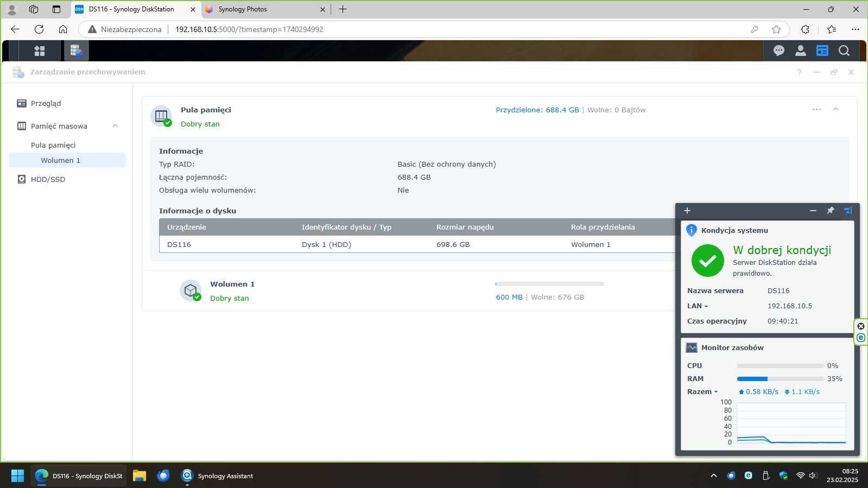Add this page to browser favorites star
The height and width of the screenshot is (488, 868).
click(x=776, y=29)
